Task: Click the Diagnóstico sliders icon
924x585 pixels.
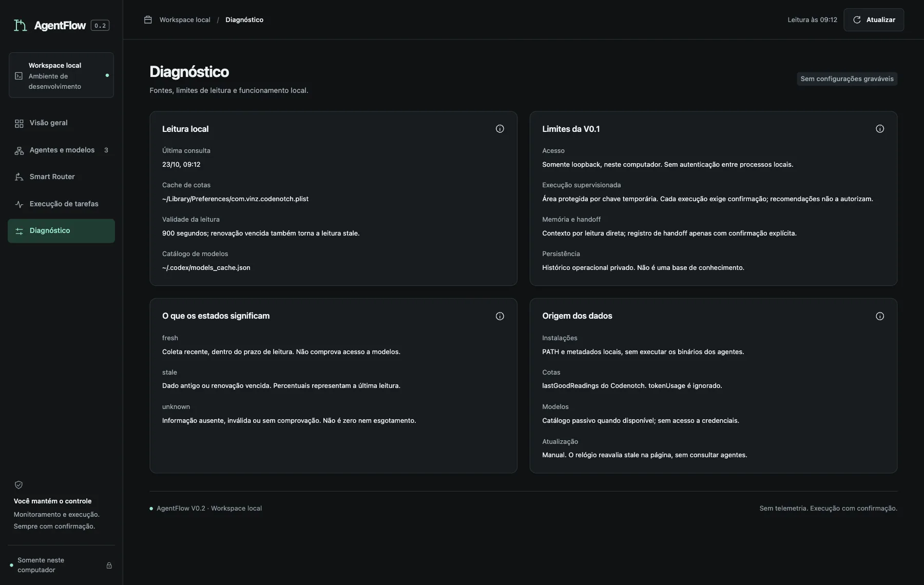Action: [x=19, y=231]
